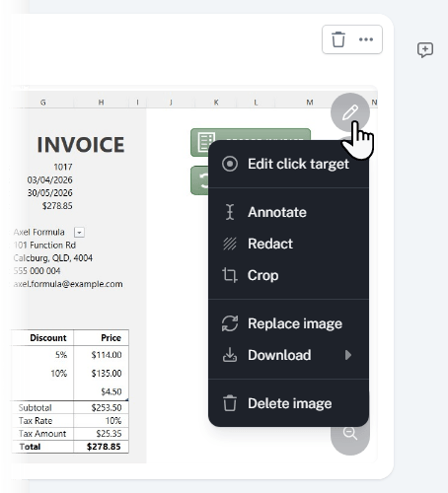Select column H header
This screenshot has height=493, width=448.
[101, 103]
